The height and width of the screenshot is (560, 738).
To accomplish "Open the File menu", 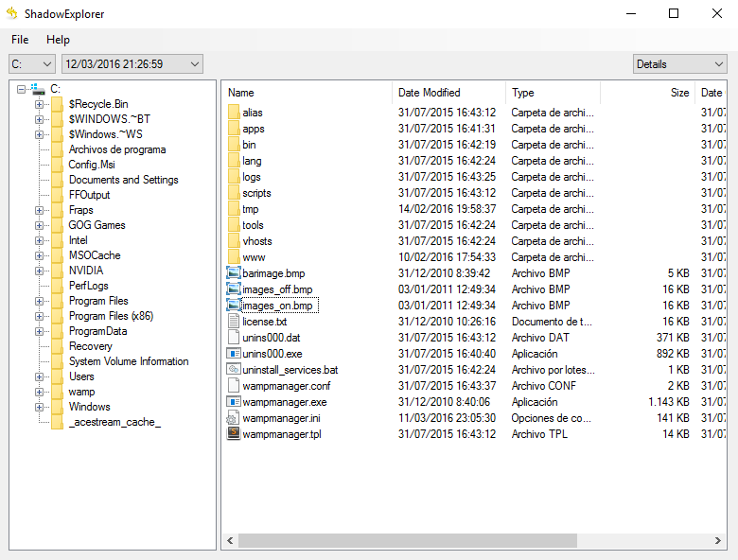I will [x=20, y=40].
